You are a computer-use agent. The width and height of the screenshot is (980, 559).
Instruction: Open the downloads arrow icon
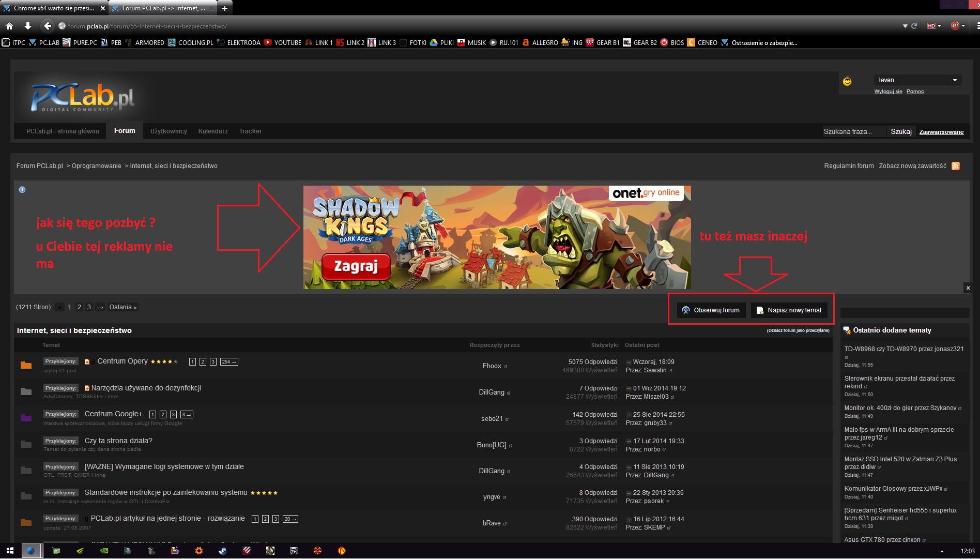[28, 26]
